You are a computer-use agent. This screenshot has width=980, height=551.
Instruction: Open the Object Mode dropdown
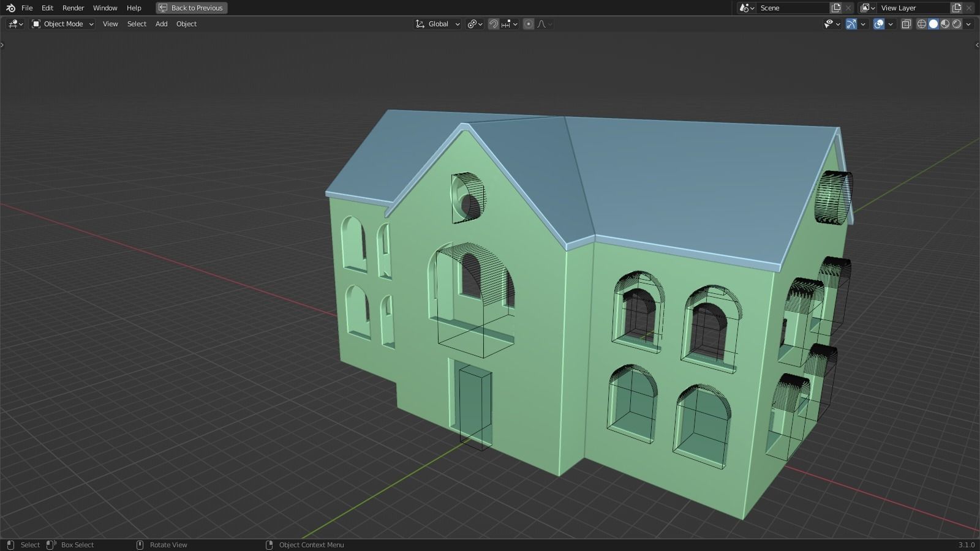coord(63,24)
